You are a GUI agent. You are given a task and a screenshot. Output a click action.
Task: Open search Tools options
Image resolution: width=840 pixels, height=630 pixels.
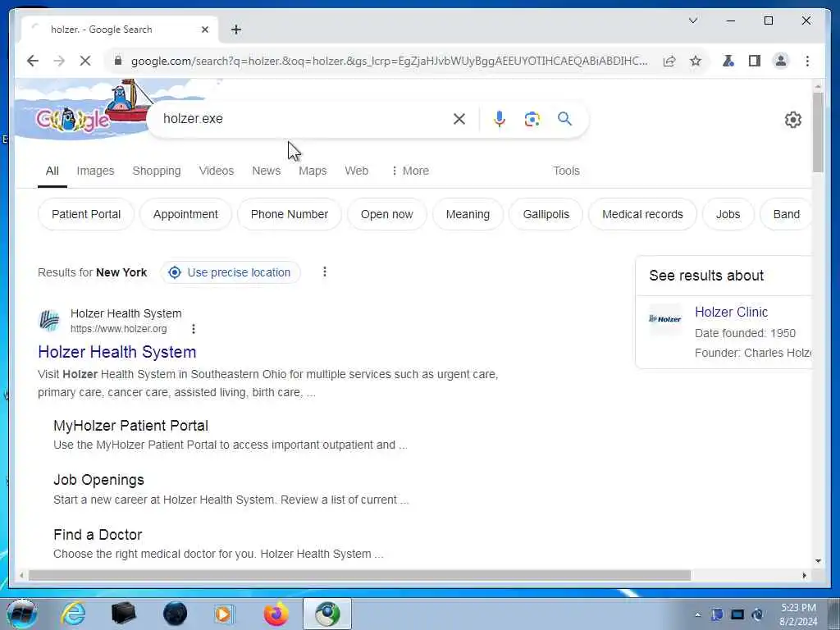(566, 171)
